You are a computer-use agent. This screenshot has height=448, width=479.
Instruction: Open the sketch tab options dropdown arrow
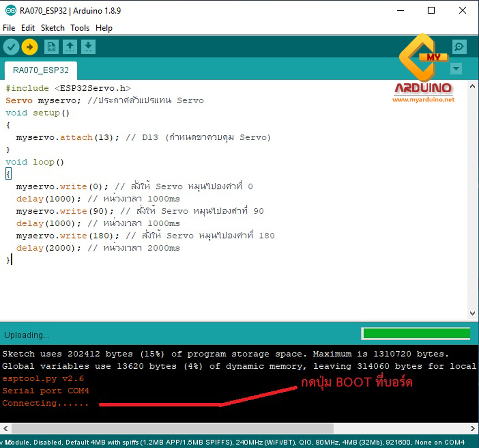point(456,68)
